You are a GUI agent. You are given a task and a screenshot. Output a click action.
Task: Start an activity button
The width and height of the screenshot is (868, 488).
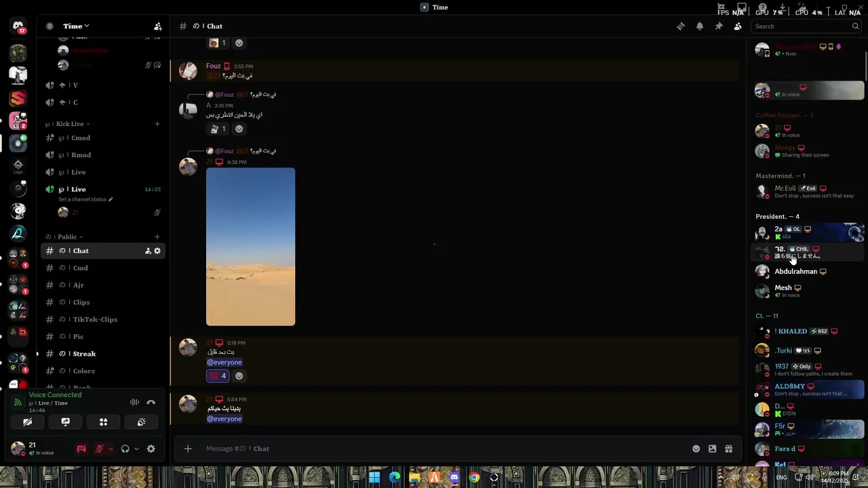(103, 422)
